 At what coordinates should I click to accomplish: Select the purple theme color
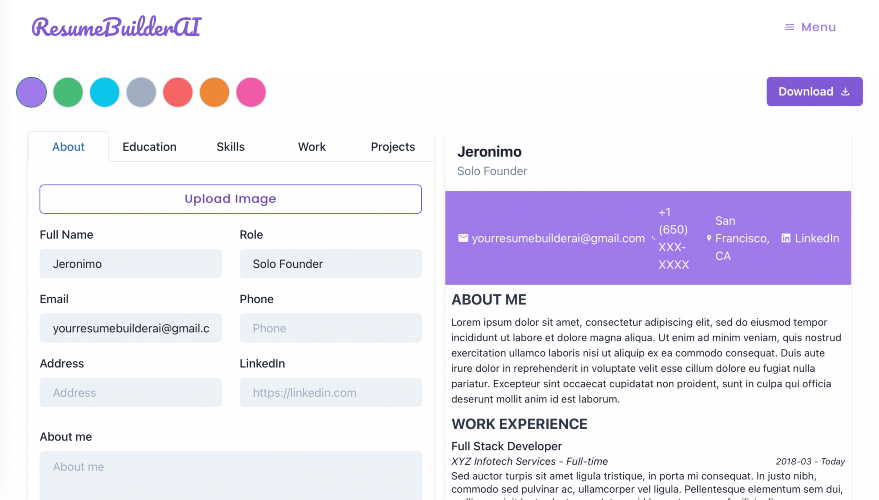pos(31,92)
